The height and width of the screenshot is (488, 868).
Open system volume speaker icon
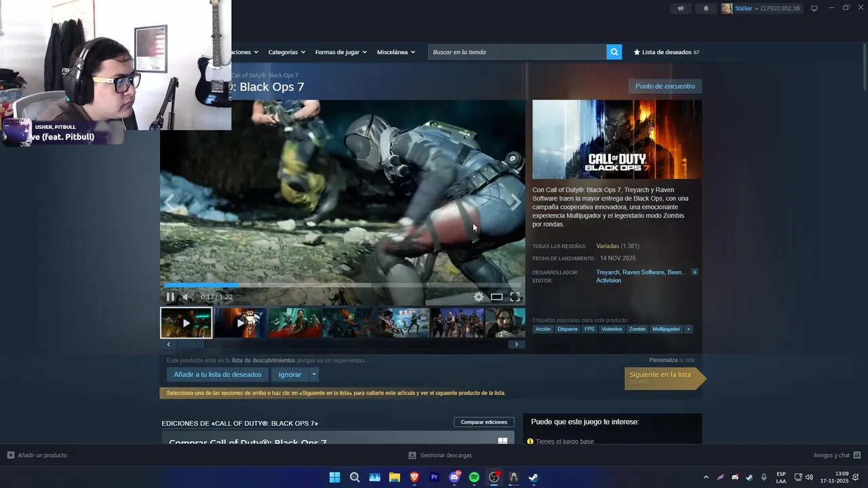(x=809, y=477)
